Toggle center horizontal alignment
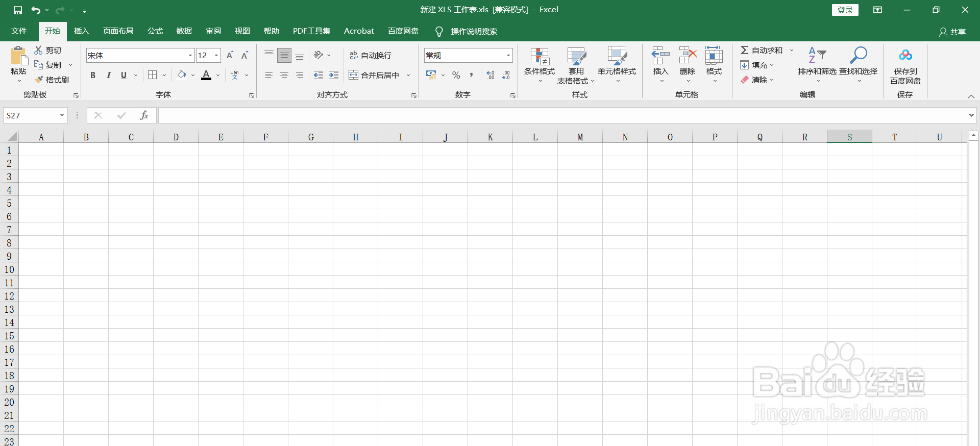 pyautogui.click(x=284, y=75)
